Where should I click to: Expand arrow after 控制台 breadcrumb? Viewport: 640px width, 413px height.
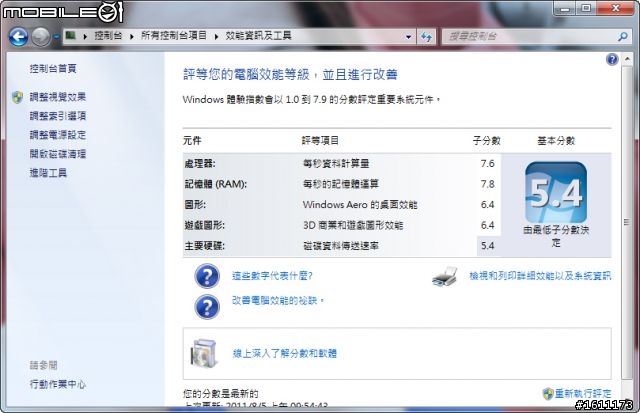point(131,36)
